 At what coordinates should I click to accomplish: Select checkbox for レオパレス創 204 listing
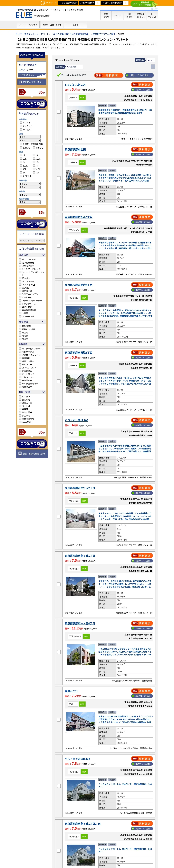[59, 112]
